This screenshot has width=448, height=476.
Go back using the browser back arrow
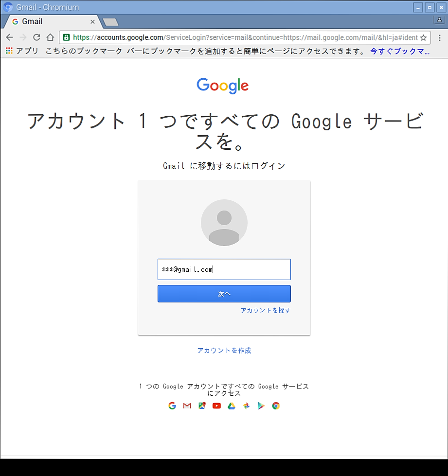pos(9,37)
